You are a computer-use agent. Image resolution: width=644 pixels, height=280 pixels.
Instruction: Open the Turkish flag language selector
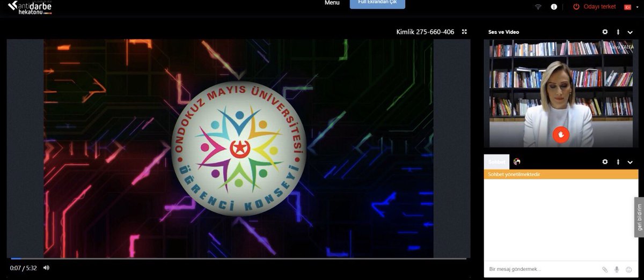point(627,7)
